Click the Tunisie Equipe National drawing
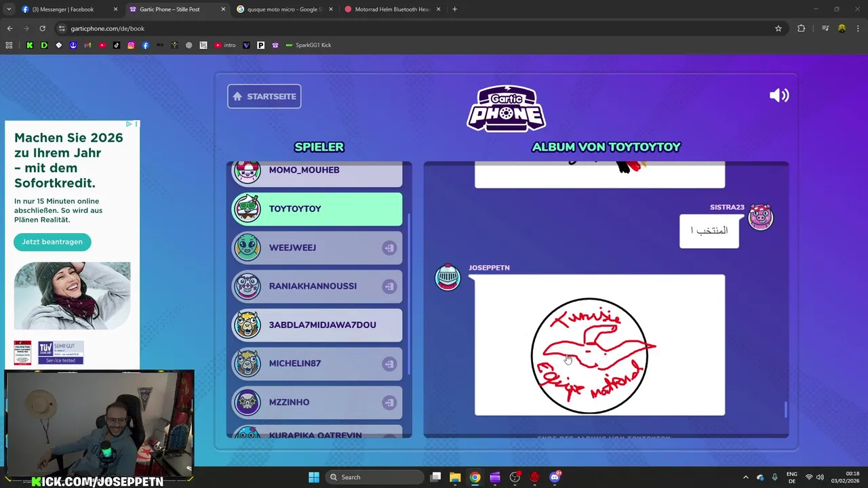 pos(599,345)
